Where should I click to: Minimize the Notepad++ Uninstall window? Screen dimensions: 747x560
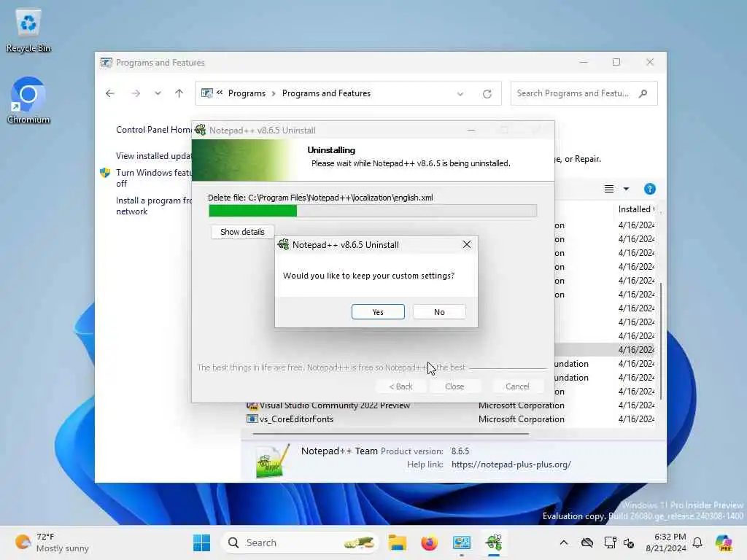point(471,130)
